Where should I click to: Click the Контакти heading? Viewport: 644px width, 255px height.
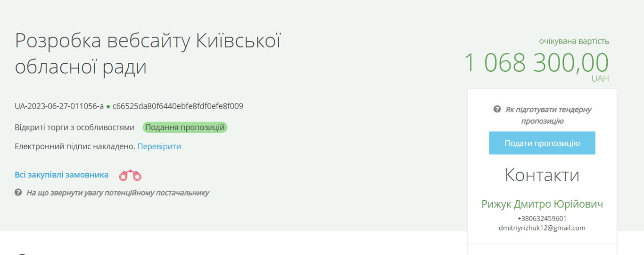pyautogui.click(x=542, y=175)
